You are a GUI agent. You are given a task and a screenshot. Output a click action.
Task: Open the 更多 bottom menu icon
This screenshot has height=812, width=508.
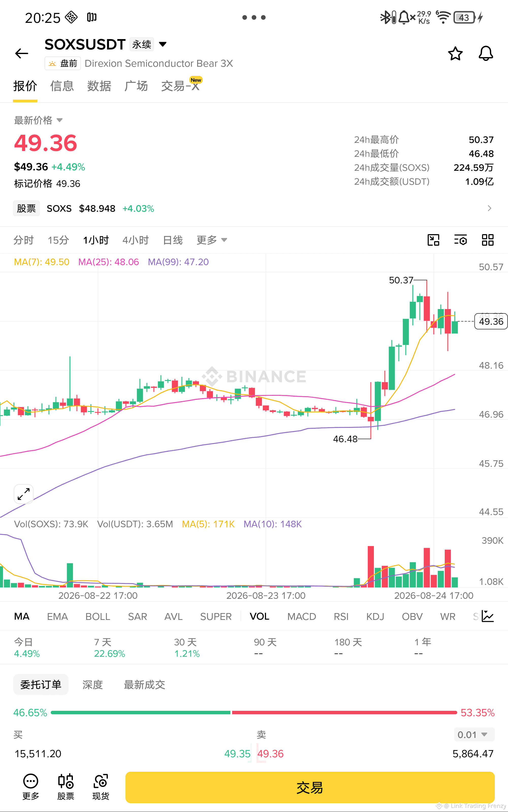30,787
